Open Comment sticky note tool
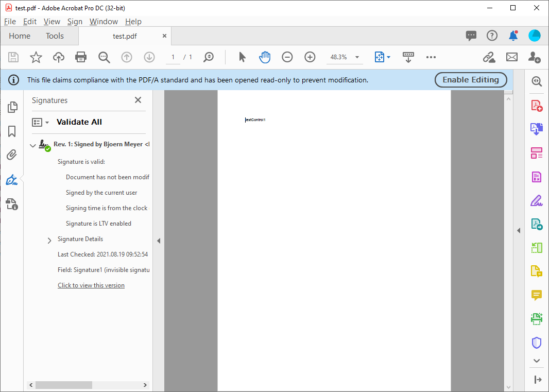The image size is (549, 392). 537,295
